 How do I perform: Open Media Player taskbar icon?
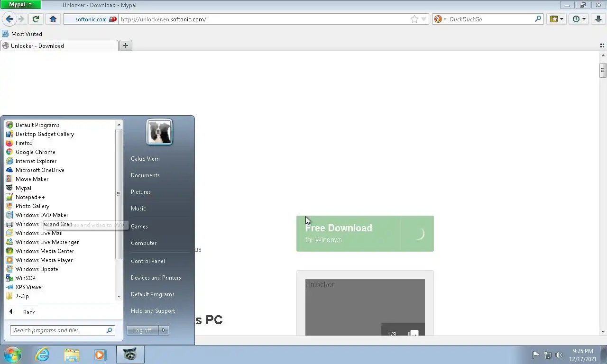(x=100, y=355)
